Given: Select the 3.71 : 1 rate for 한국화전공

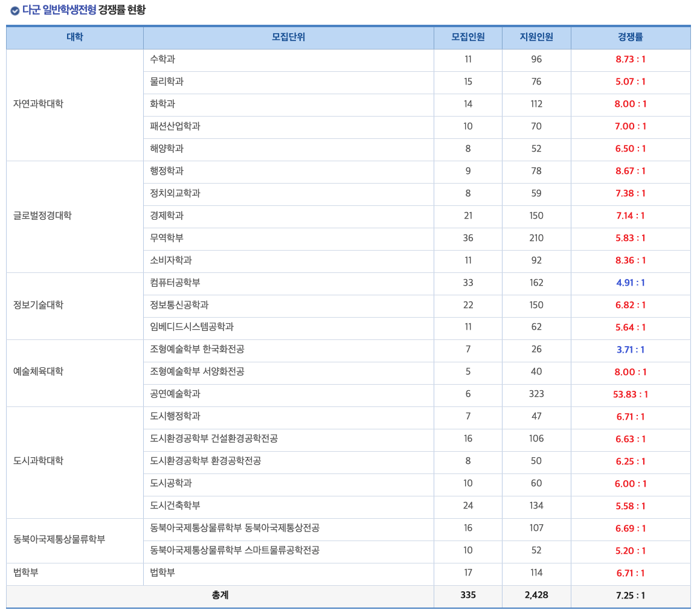Looking at the screenshot, I should click(633, 350).
